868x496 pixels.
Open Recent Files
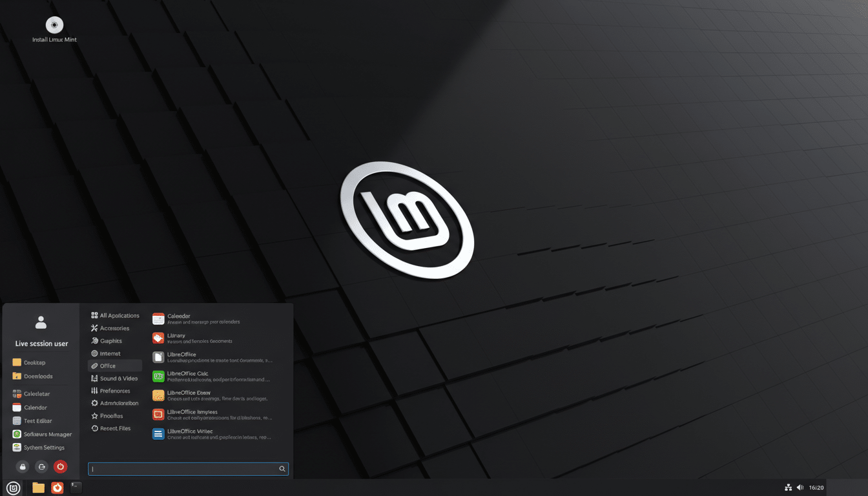tap(115, 428)
